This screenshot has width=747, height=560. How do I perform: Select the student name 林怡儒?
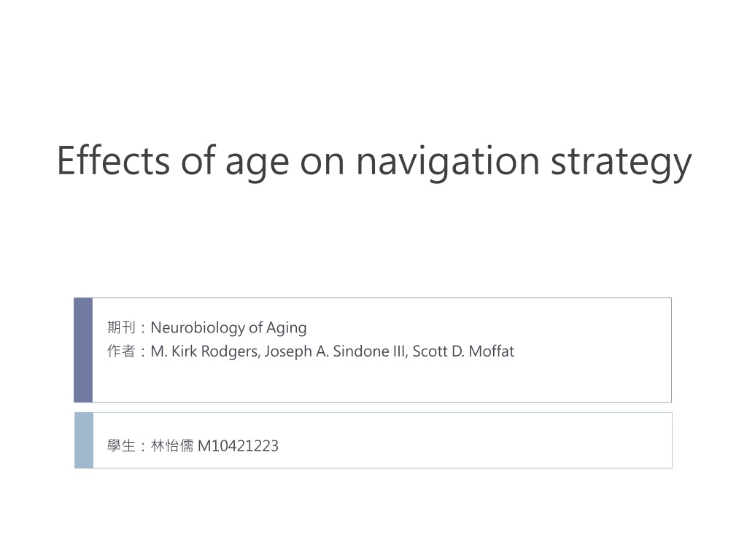(172, 446)
